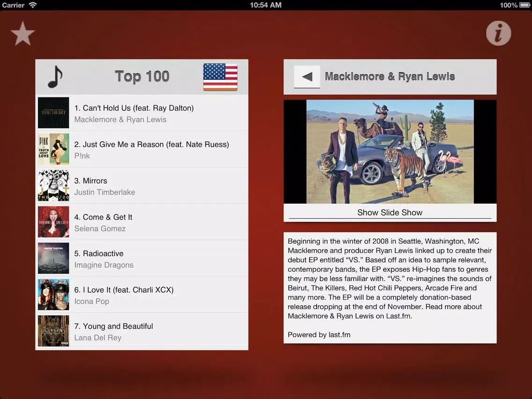
Task: Open Icona Pop album cover thumbnail
Action: point(53,295)
